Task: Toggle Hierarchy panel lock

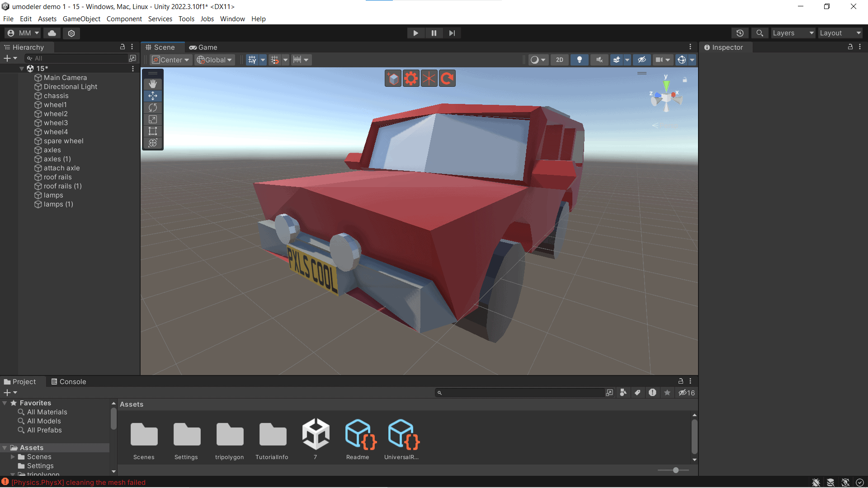Action: click(x=122, y=47)
